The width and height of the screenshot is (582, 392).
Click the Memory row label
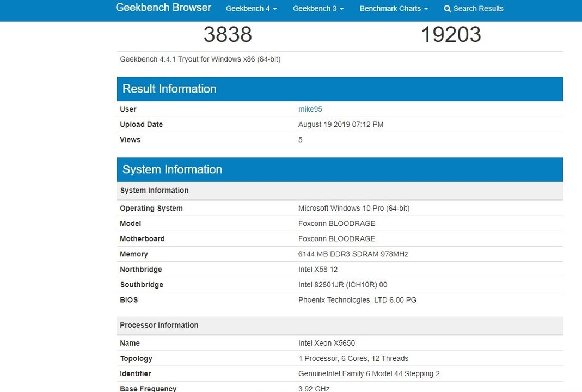pyautogui.click(x=133, y=254)
